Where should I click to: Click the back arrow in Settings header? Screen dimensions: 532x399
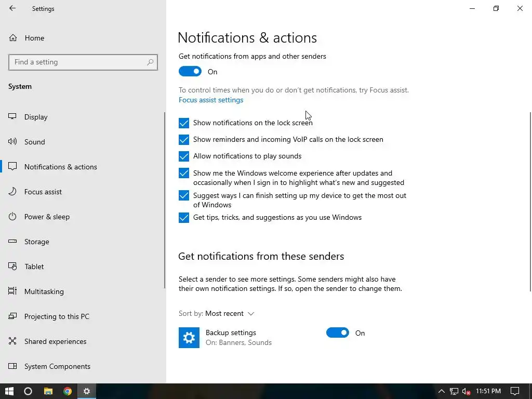tap(12, 8)
